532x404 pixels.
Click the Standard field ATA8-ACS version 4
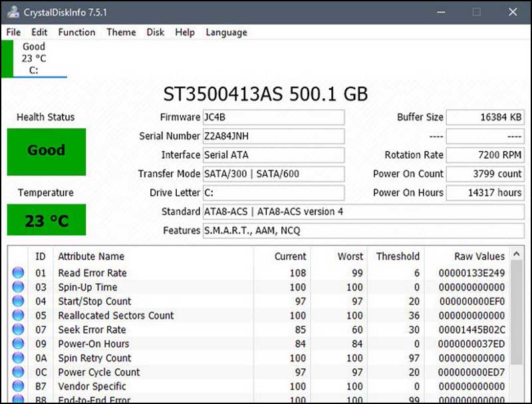click(x=363, y=212)
